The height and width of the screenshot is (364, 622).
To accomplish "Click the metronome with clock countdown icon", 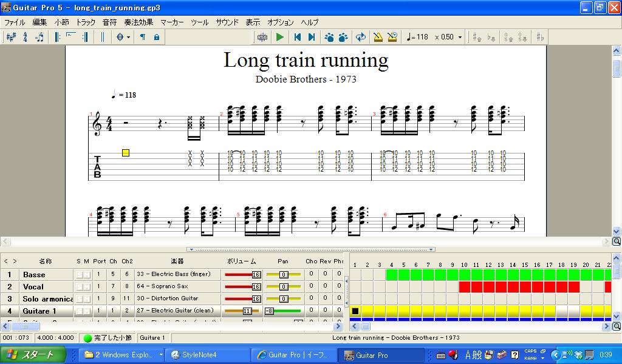I will coord(392,37).
